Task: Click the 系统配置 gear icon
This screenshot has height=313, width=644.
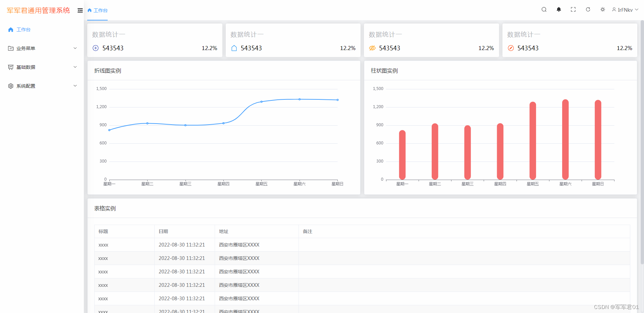Action: coord(11,86)
